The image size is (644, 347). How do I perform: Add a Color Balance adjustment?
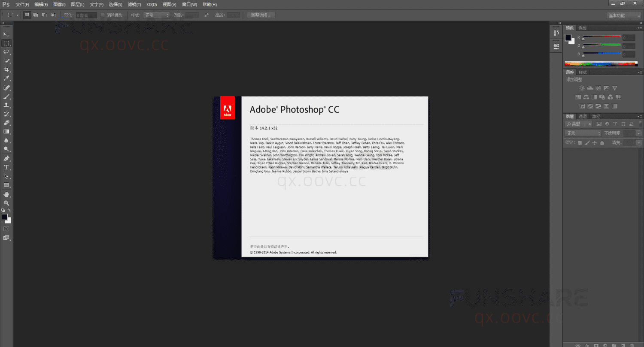pos(586,97)
